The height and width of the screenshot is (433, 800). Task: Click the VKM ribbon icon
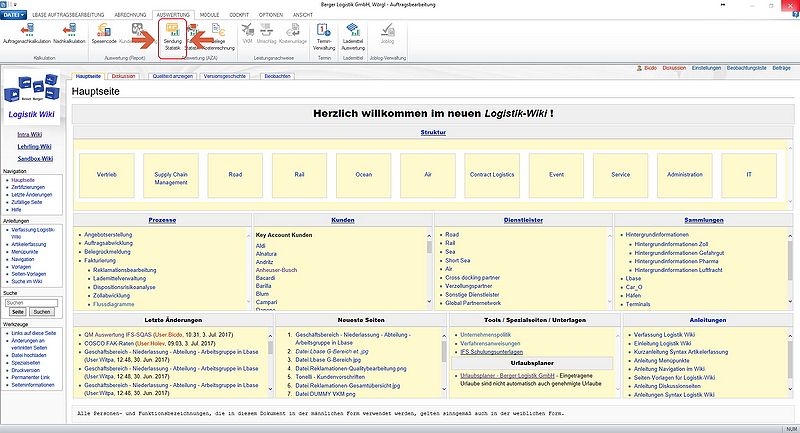pos(247,34)
